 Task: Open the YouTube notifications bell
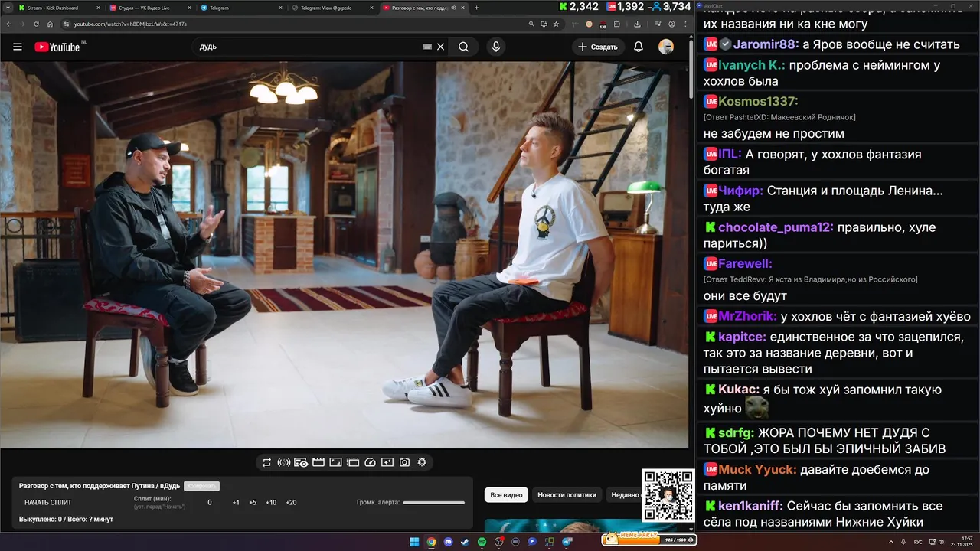[638, 47]
